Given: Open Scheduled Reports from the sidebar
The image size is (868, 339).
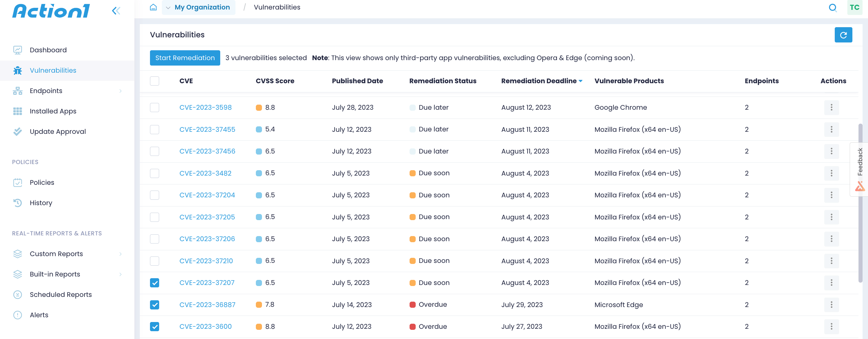Looking at the screenshot, I should point(60,295).
